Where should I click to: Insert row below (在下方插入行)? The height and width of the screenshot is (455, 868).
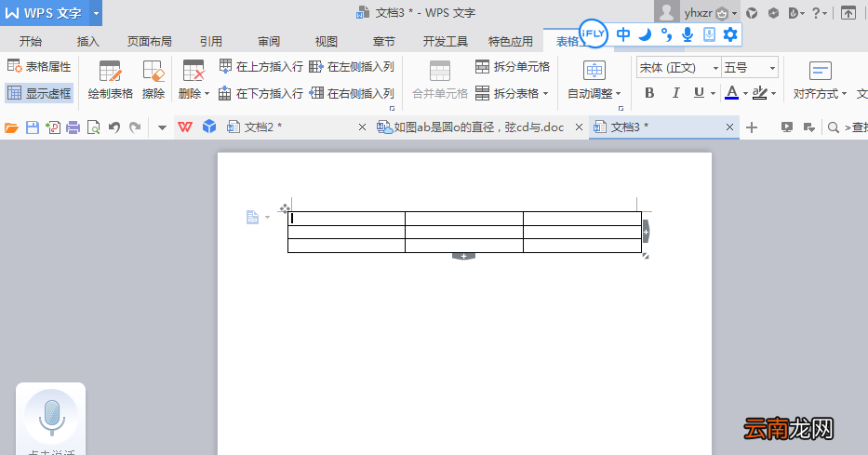[260, 94]
